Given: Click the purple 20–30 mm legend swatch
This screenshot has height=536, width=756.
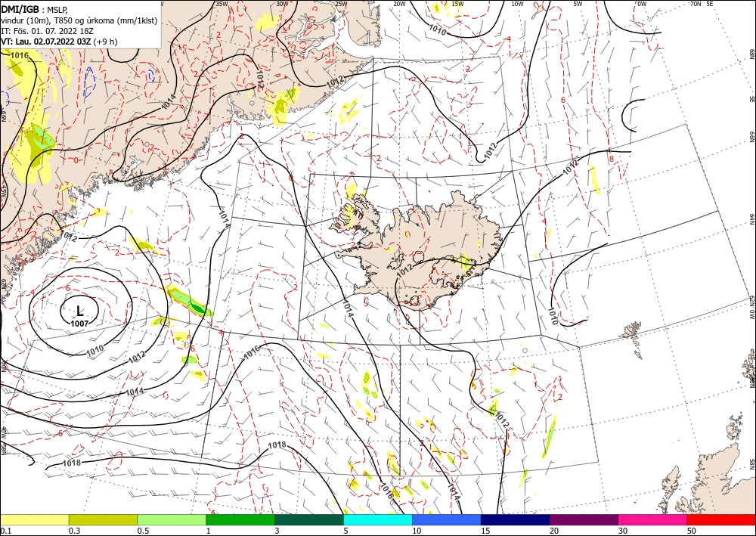Looking at the screenshot, I should point(584,519).
